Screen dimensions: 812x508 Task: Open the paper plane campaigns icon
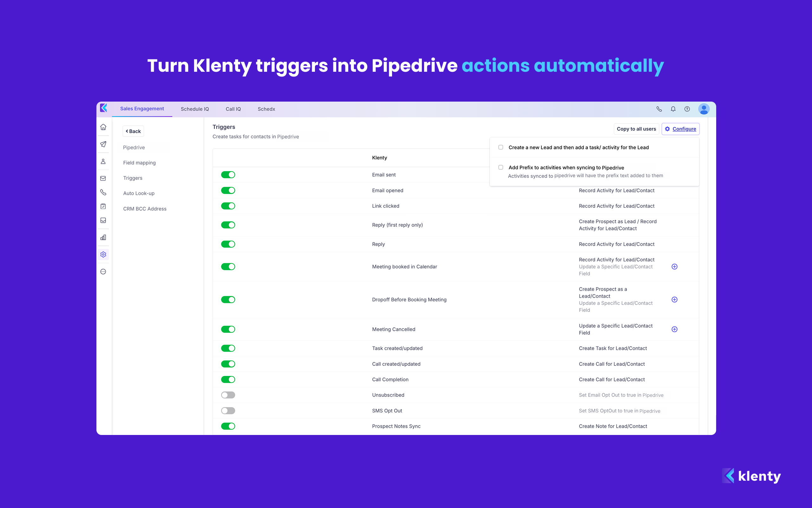click(103, 144)
